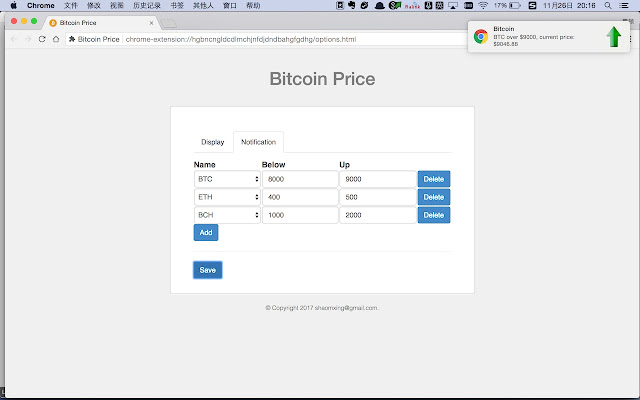Click the Wi-Fi status icon
This screenshot has width=640, height=400.
[483, 5]
